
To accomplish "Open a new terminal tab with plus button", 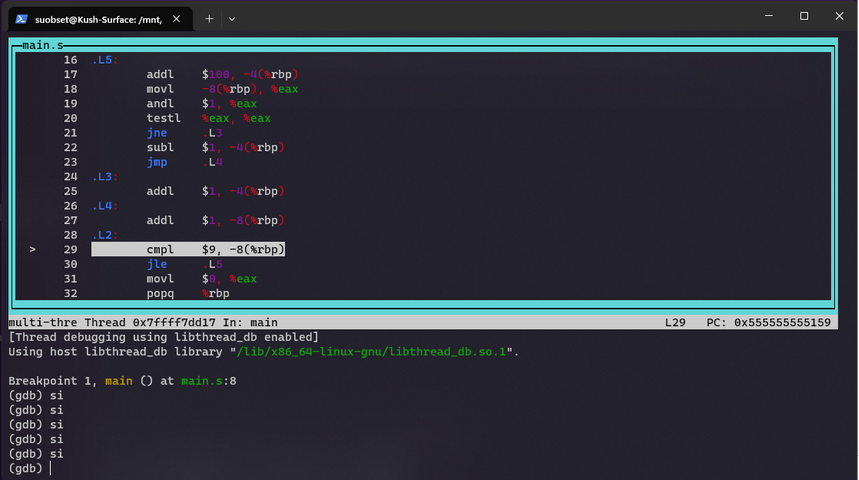I will coord(209,18).
